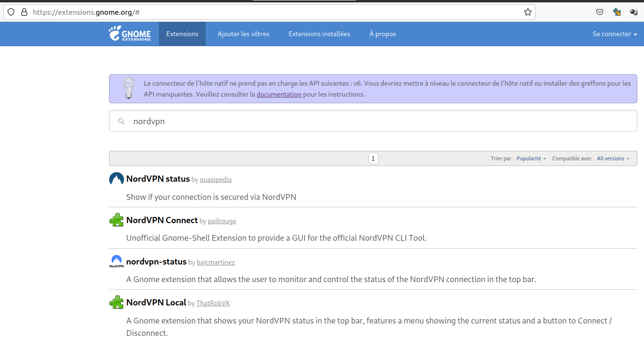View author quasipedia's profile
Screen dimensions: 644x343
coord(216,180)
